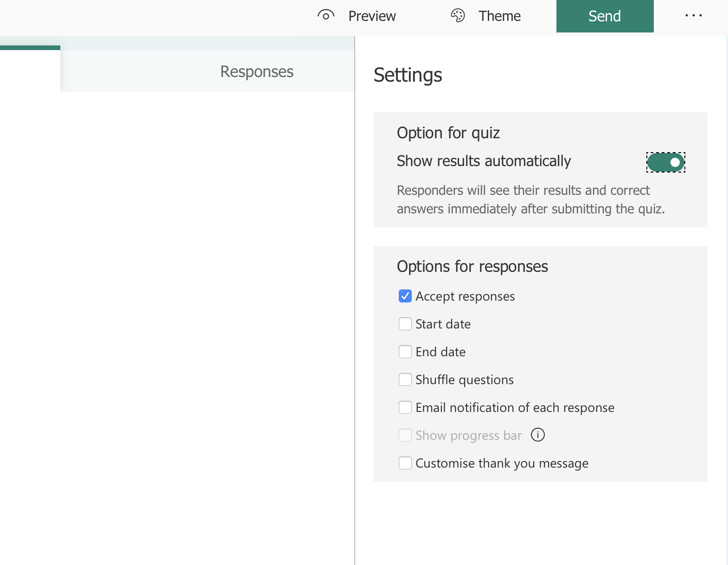Toggle Show results automatically switch
This screenshot has height=565, width=728.
click(665, 162)
